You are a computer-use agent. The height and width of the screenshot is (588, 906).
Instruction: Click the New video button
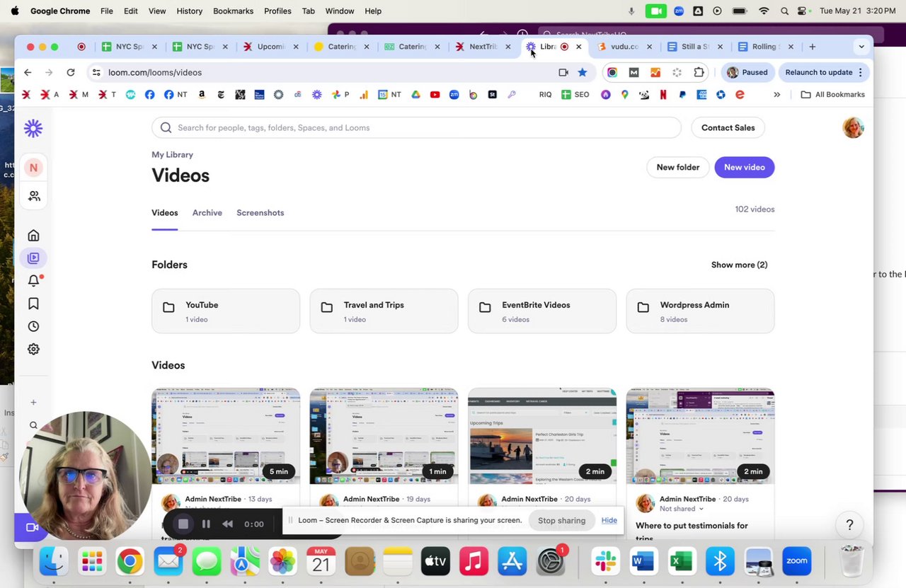[x=745, y=167]
